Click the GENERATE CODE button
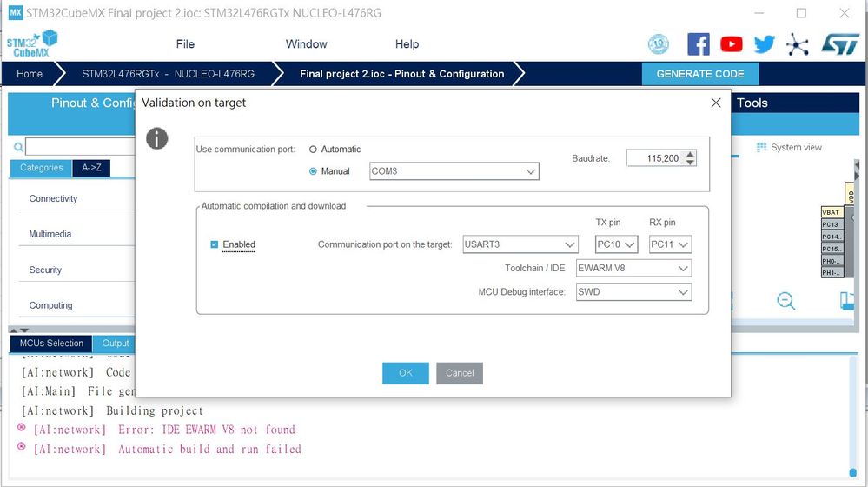The width and height of the screenshot is (868, 487). tap(700, 74)
